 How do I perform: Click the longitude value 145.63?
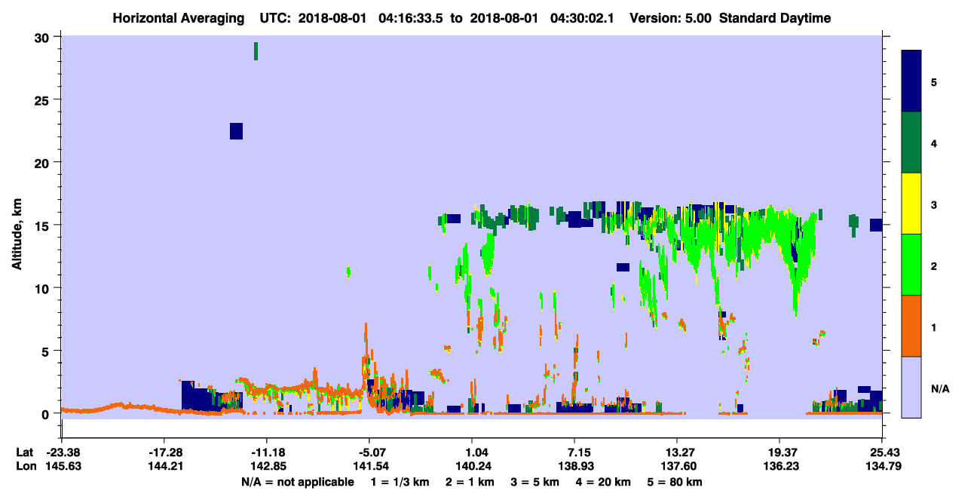(62, 466)
